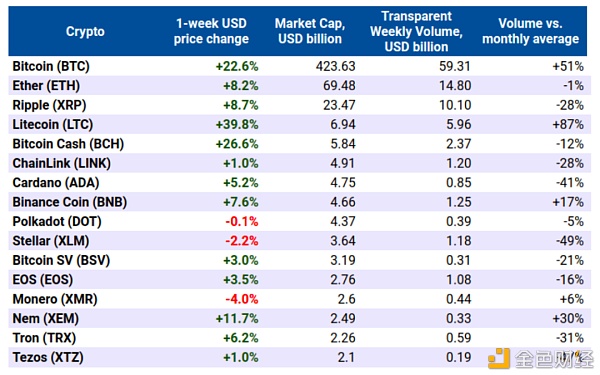600x375 pixels.
Task: Select the Tezos (XTZ) row label
Action: point(48,357)
